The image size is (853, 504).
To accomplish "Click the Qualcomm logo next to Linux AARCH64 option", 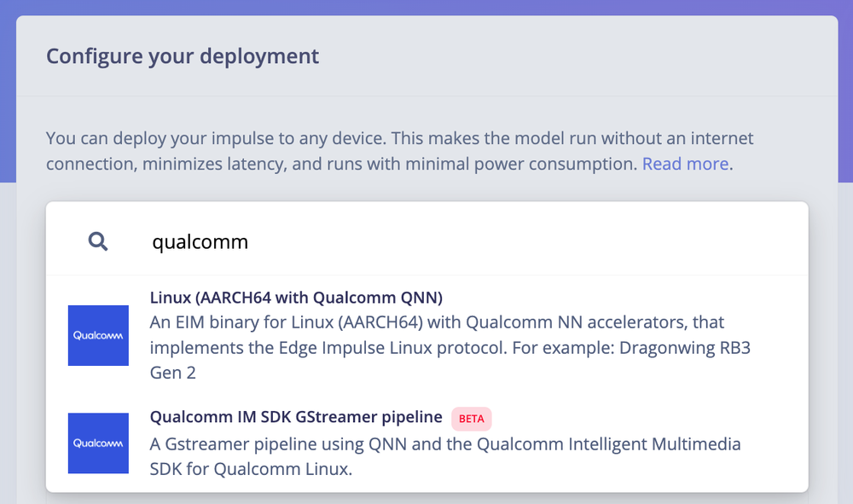I will (98, 335).
